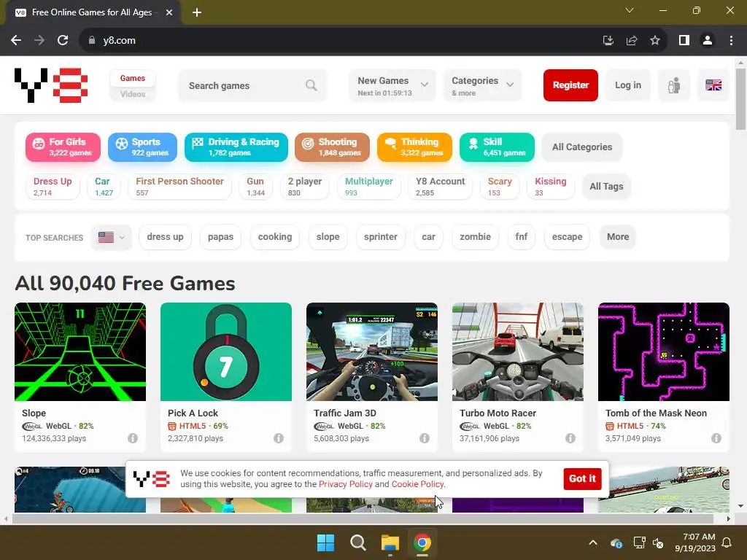
Task: Click the Register button
Action: (570, 85)
